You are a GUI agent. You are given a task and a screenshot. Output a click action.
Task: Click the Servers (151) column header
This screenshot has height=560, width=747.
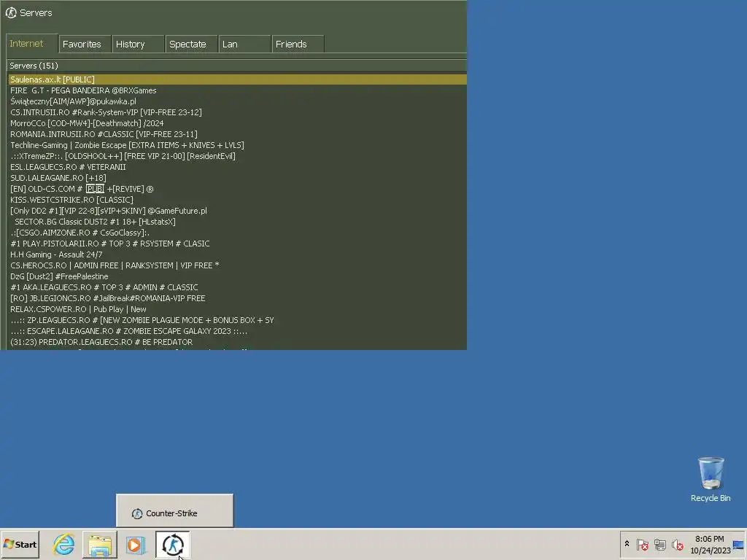237,66
